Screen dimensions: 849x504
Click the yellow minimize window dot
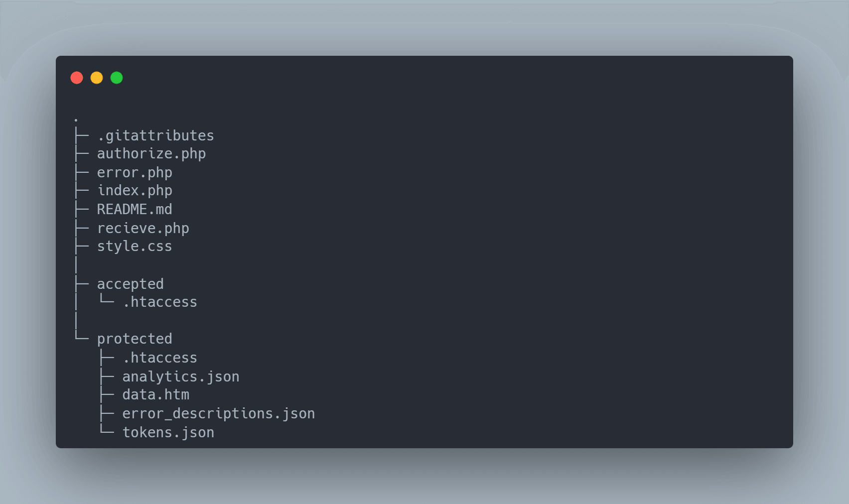(x=97, y=78)
